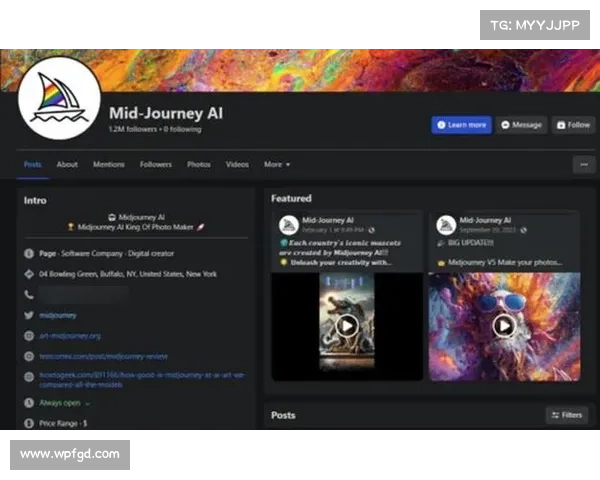Play the sunglasses portrait featured video

click(x=504, y=325)
